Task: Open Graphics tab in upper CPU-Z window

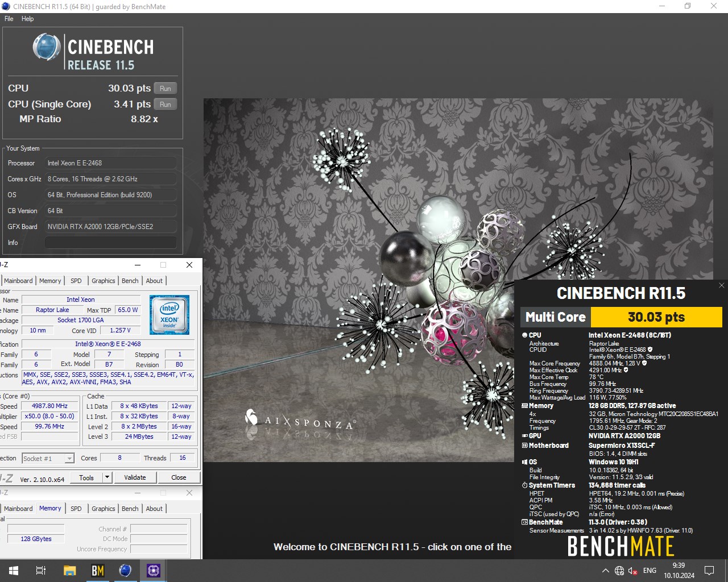Action: (x=104, y=281)
